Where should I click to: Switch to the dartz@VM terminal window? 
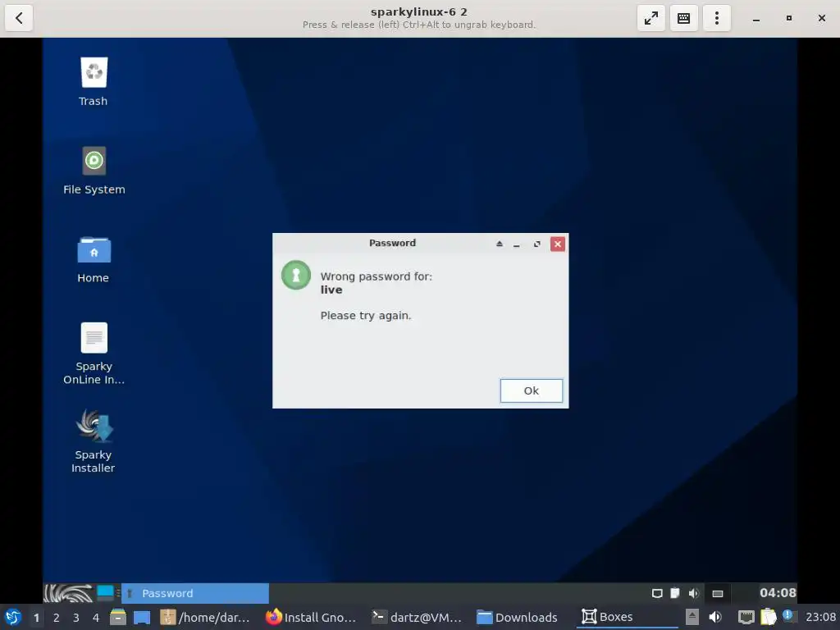coord(417,617)
